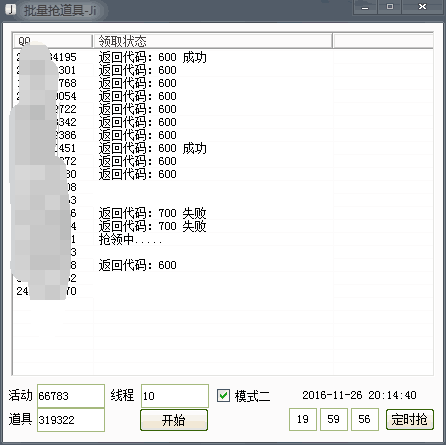
Task: Click the hour field showing 19
Action: point(303,419)
